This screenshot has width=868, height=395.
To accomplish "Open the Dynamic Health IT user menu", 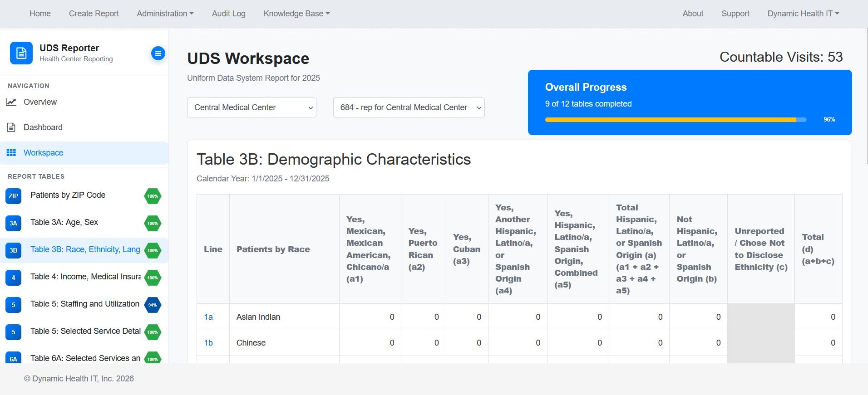I will 803,14.
